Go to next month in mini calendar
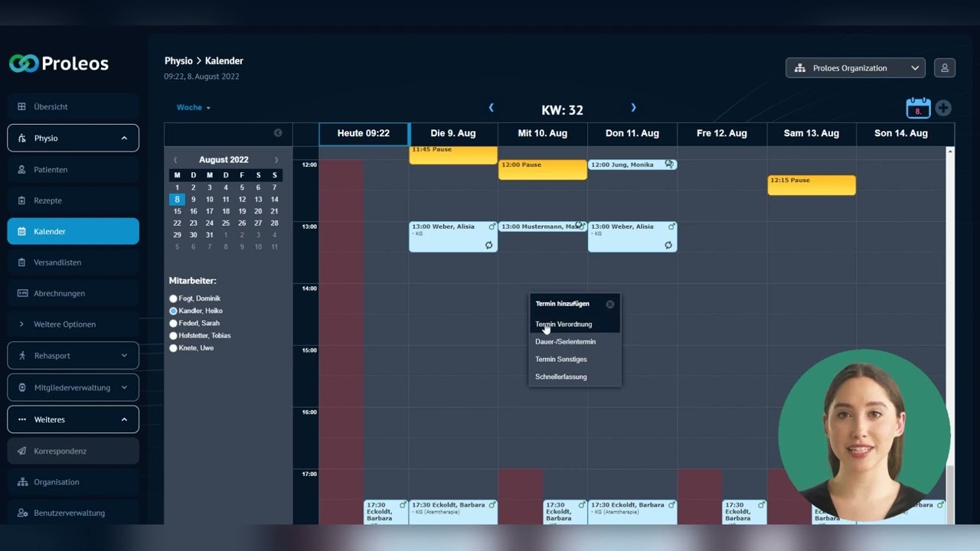This screenshot has height=551, width=980. click(x=276, y=160)
